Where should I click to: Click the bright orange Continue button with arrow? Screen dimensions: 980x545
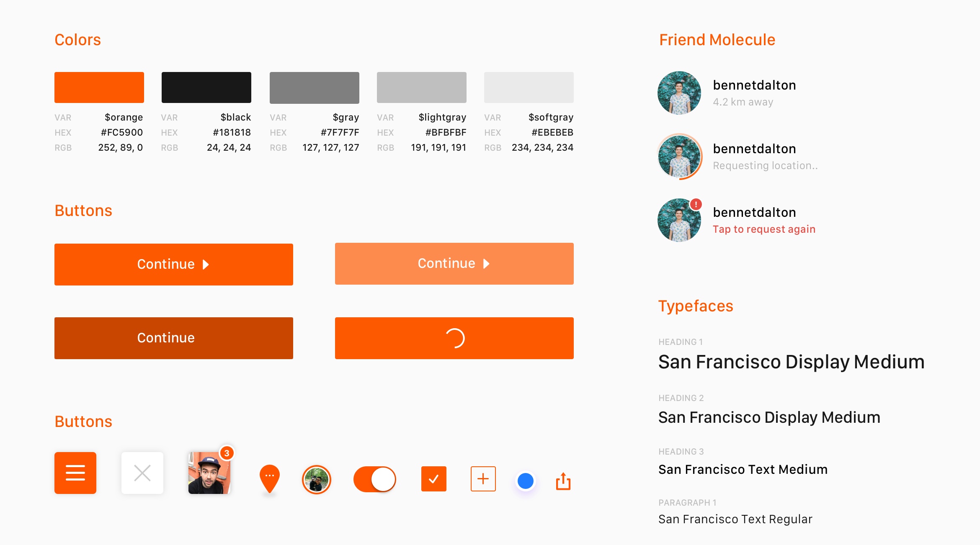tap(173, 265)
